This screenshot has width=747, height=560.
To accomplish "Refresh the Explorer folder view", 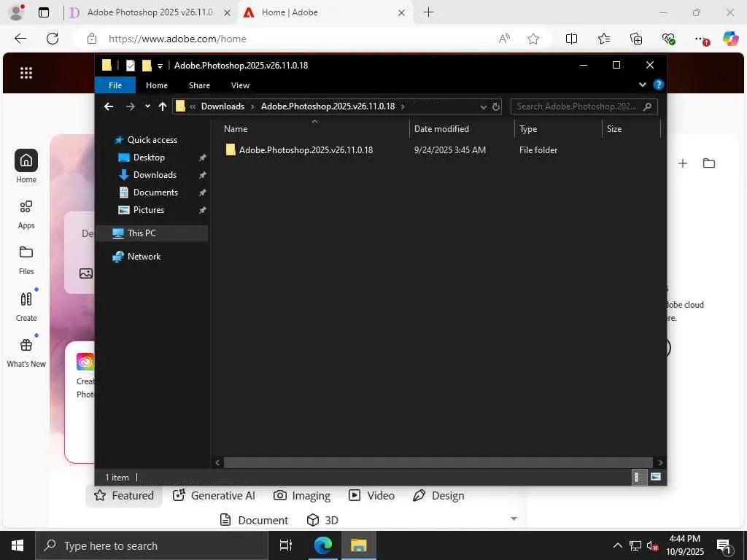I will [496, 106].
